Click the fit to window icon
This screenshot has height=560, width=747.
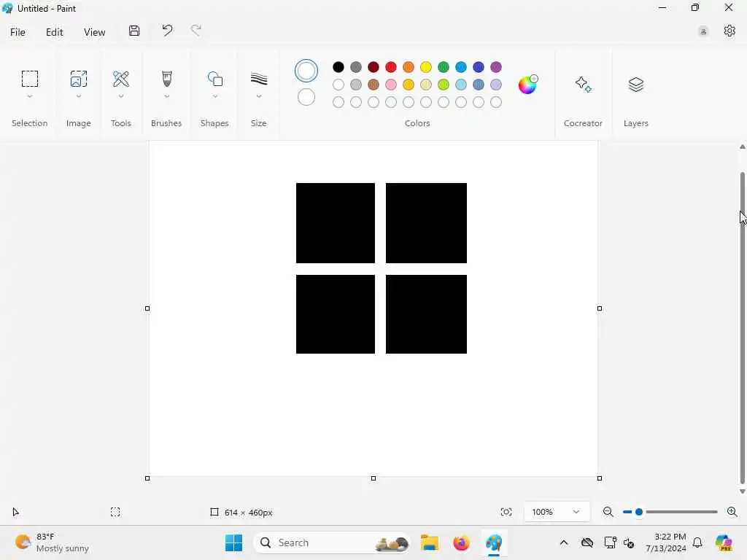click(x=506, y=512)
